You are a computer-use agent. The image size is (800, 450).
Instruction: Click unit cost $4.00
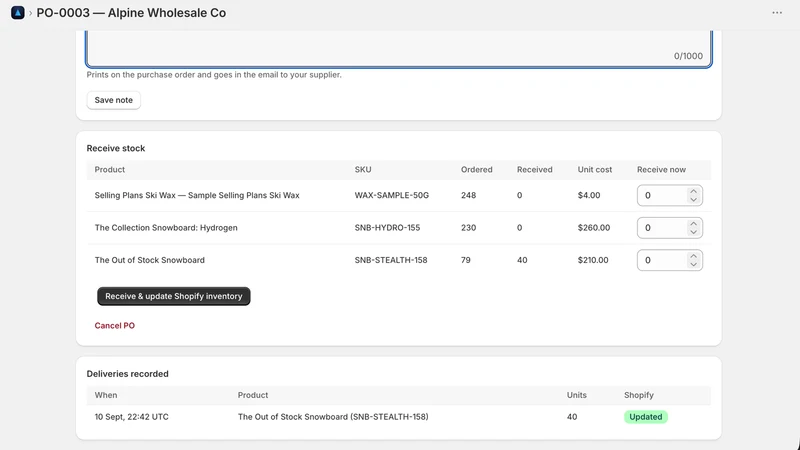point(589,195)
